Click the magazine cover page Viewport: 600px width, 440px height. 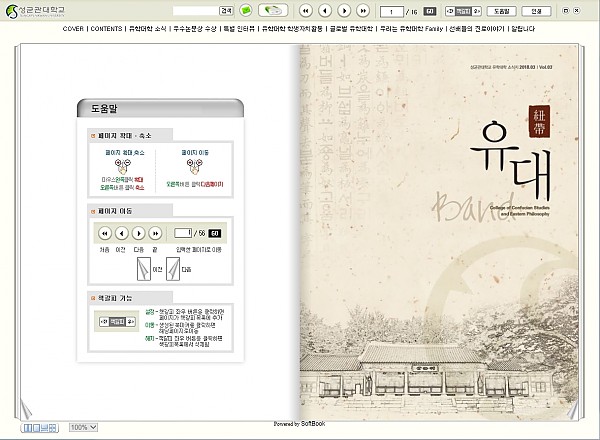tap(439, 232)
